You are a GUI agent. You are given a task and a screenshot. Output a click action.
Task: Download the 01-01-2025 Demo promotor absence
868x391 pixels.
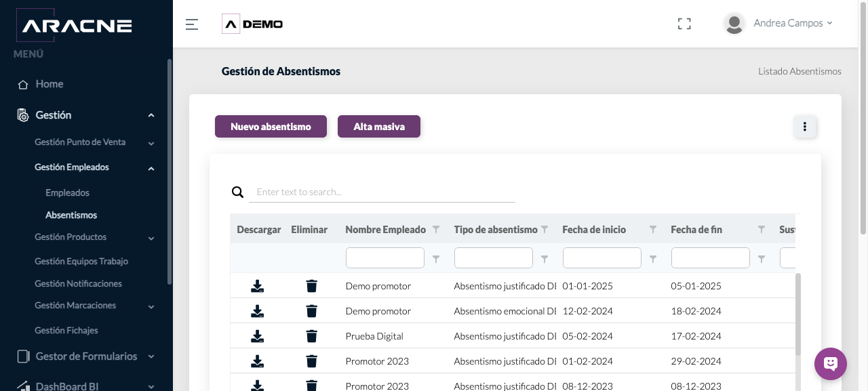(x=257, y=286)
